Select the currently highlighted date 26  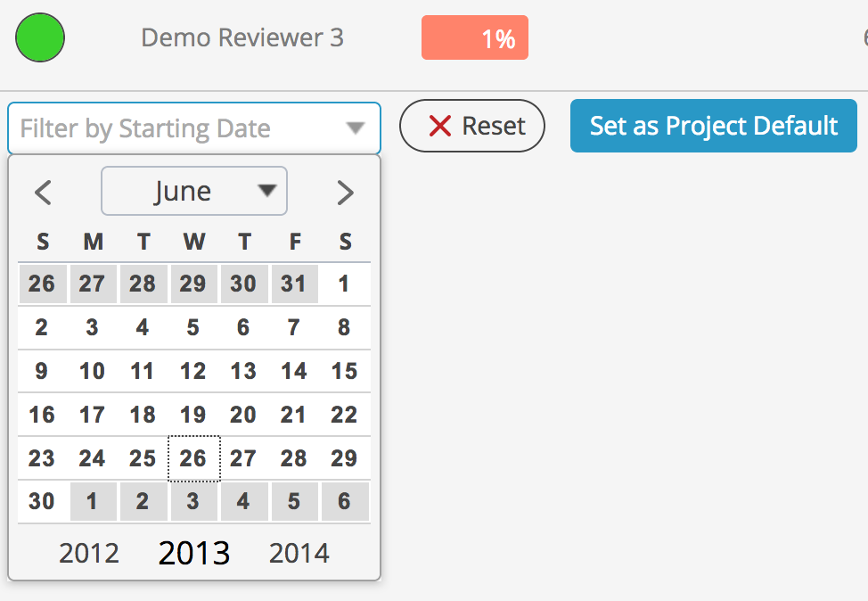[x=193, y=457]
